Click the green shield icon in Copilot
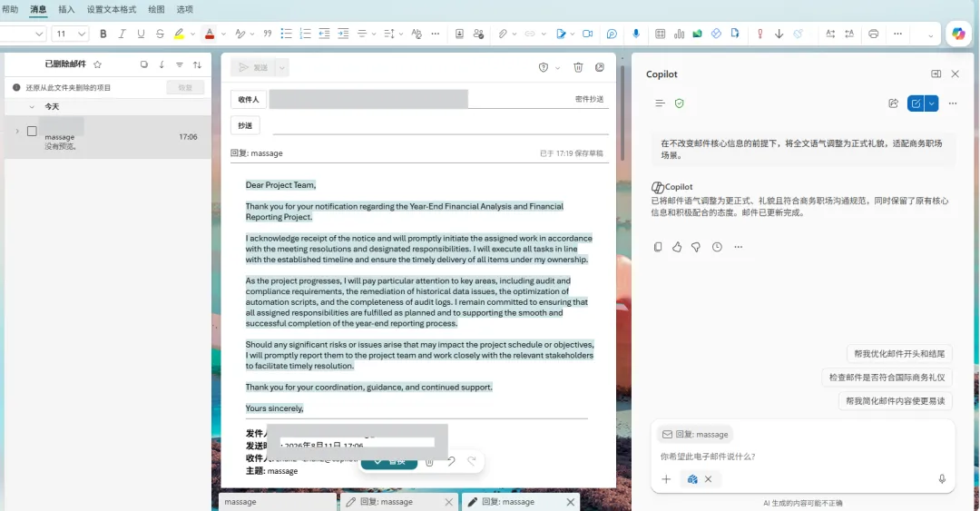 pyautogui.click(x=680, y=103)
